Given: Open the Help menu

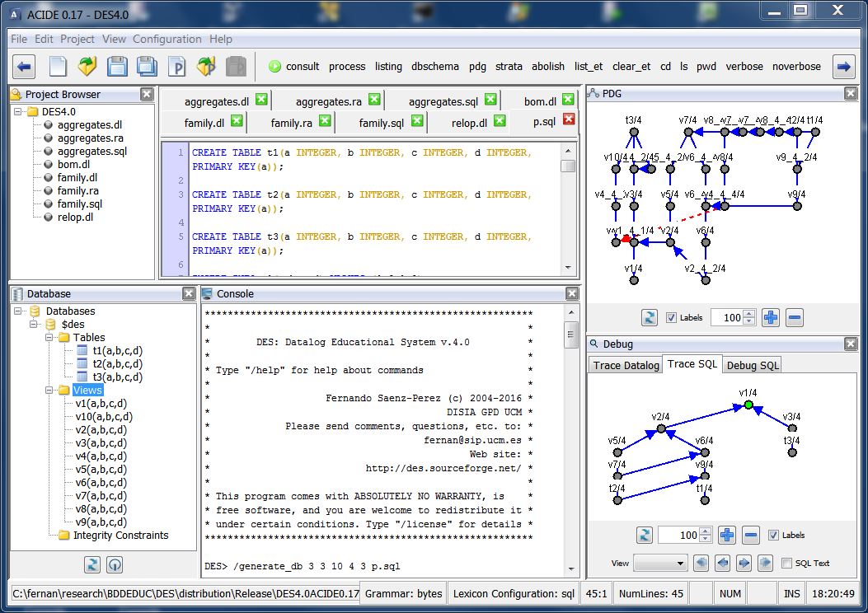Looking at the screenshot, I should point(221,39).
